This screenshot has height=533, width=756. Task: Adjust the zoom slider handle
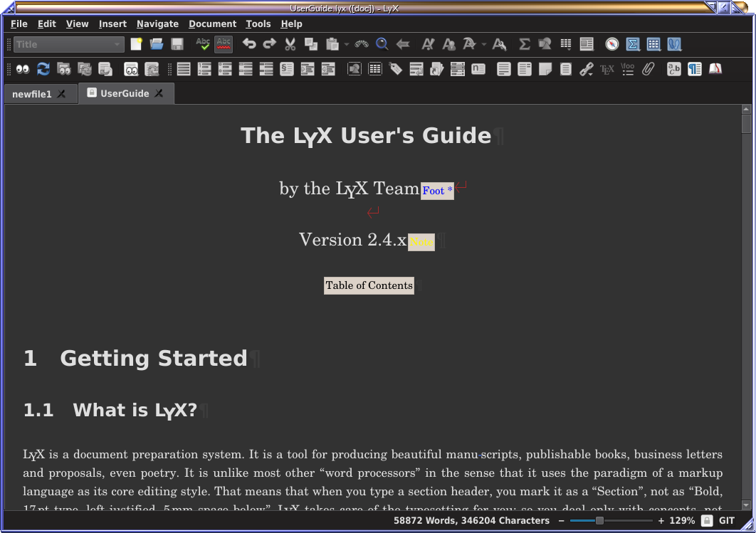click(x=599, y=520)
